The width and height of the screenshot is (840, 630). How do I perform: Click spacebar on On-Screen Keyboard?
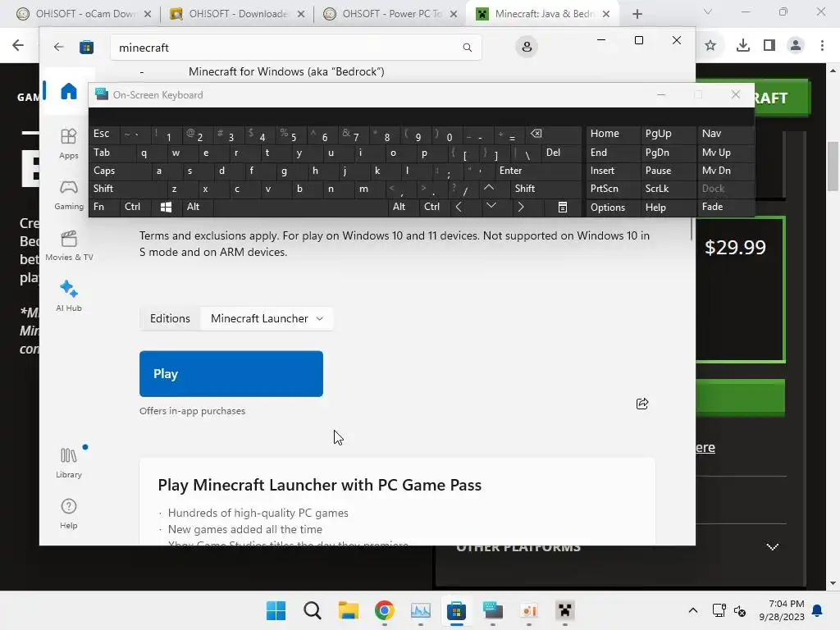click(x=300, y=208)
